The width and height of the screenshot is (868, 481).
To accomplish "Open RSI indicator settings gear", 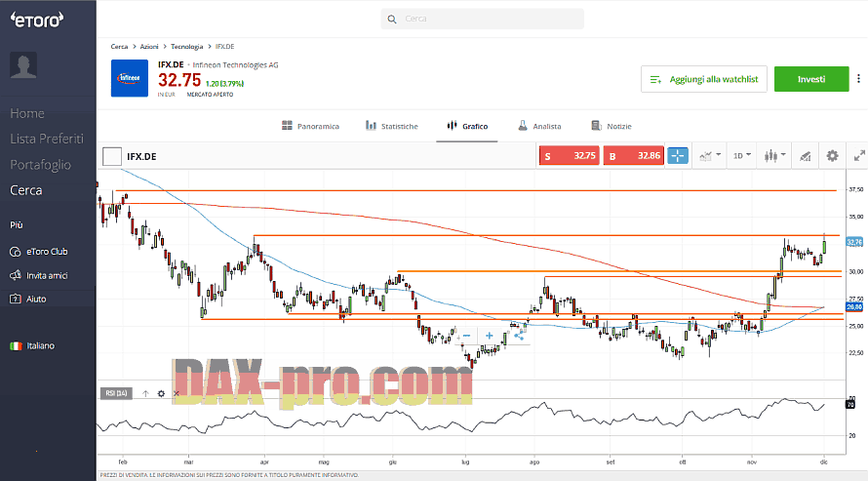I will pyautogui.click(x=161, y=393).
